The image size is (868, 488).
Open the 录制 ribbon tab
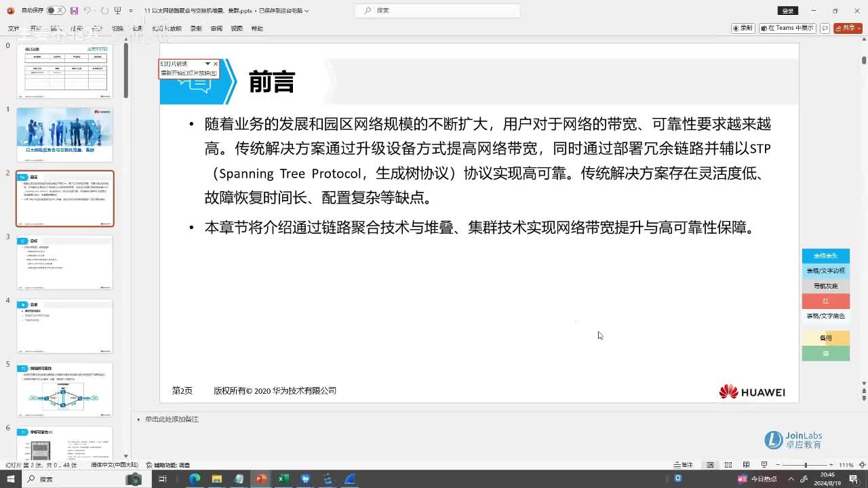click(x=196, y=28)
